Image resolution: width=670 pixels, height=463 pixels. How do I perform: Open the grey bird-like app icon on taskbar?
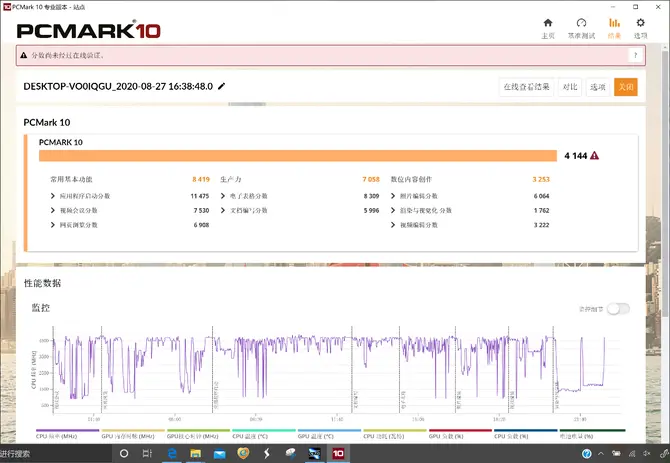coord(291,453)
